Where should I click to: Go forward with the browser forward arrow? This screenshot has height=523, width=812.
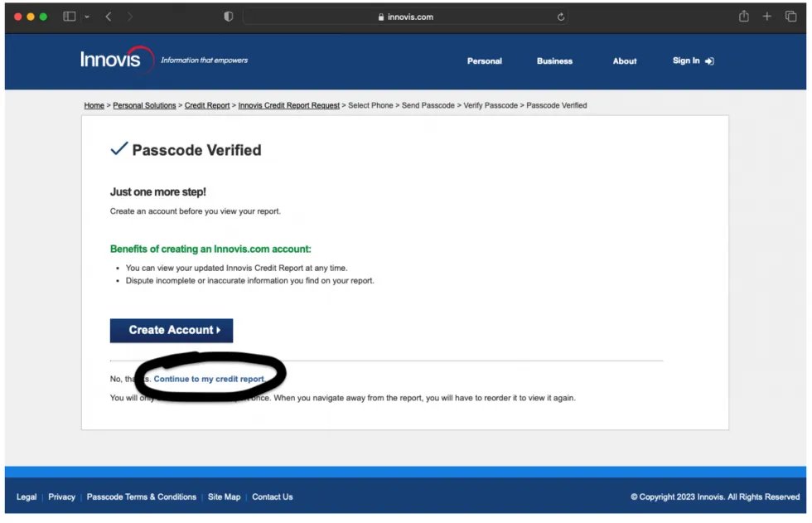coord(129,17)
